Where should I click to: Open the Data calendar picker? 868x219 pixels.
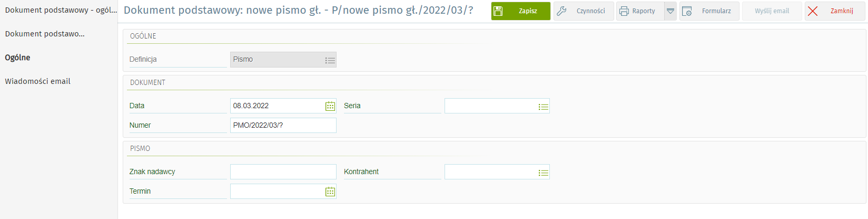tap(330, 106)
